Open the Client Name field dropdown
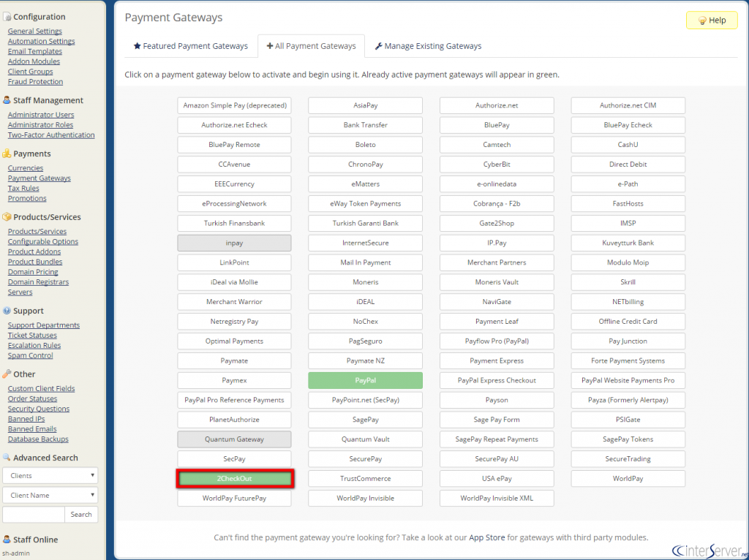Viewport: 749px width, 560px height. pos(50,495)
